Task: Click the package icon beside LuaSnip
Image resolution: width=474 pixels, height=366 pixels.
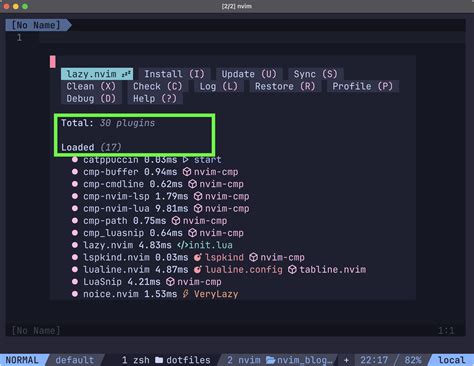Action: pyautogui.click(x=170, y=282)
